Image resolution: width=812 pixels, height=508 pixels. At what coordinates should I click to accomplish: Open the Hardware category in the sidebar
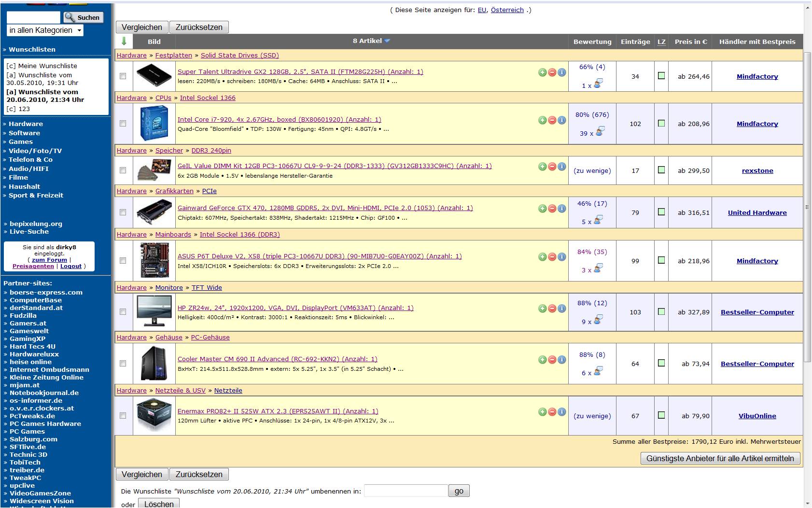point(26,124)
